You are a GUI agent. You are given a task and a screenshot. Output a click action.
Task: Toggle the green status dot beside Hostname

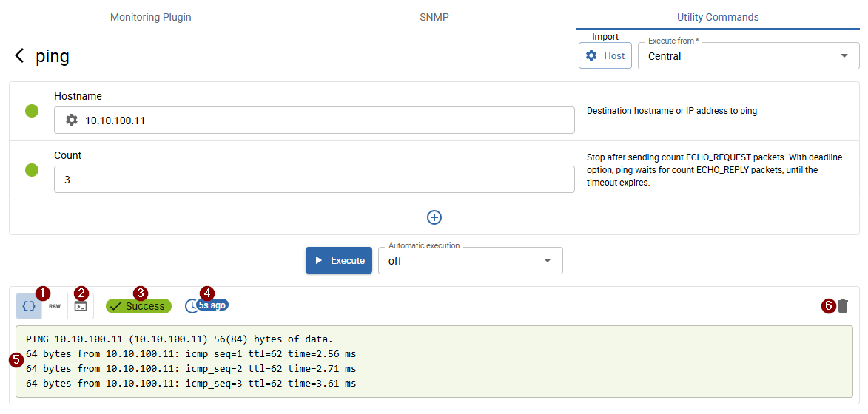click(x=32, y=111)
